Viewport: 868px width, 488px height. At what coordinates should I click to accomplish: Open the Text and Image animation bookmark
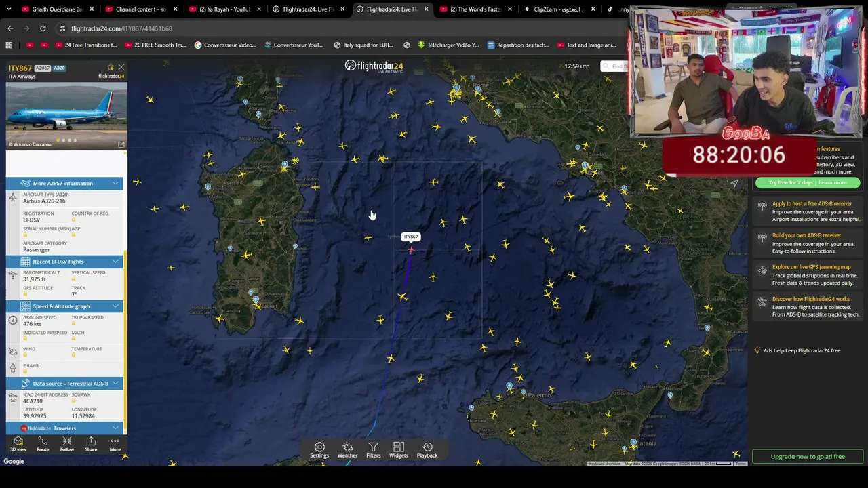[x=586, y=45]
